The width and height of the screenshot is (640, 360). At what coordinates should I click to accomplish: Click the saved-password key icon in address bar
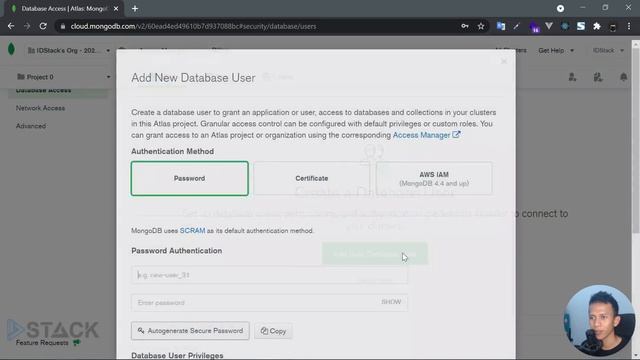click(464, 26)
